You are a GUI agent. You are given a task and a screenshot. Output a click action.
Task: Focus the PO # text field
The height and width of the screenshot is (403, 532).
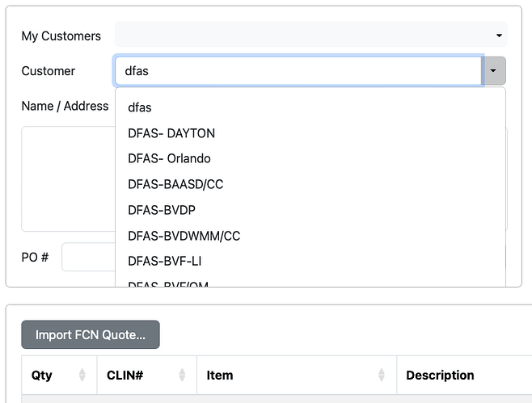point(89,257)
